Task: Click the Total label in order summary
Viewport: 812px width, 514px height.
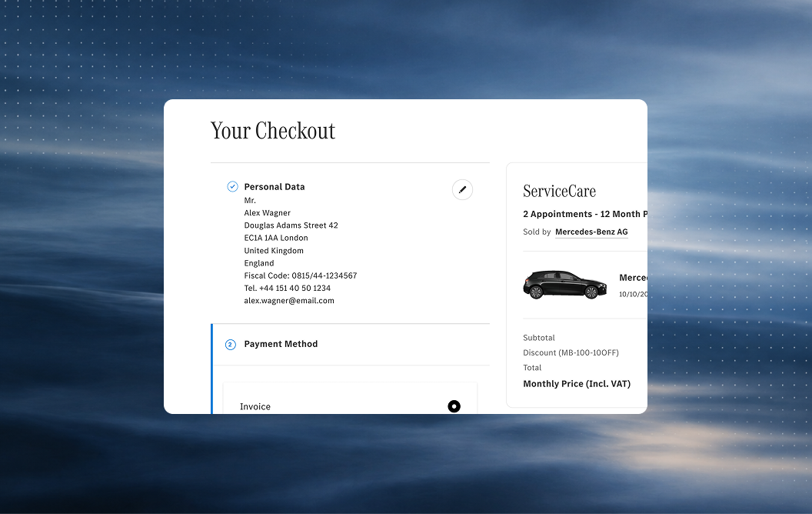Action: click(x=532, y=368)
